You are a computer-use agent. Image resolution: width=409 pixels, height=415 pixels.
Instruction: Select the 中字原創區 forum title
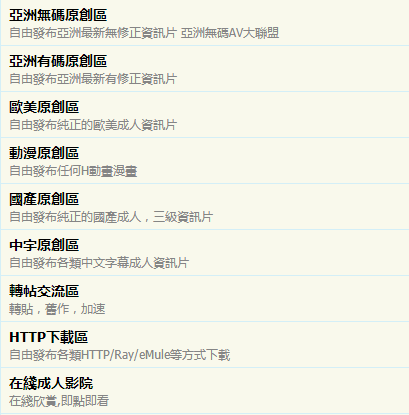point(44,245)
